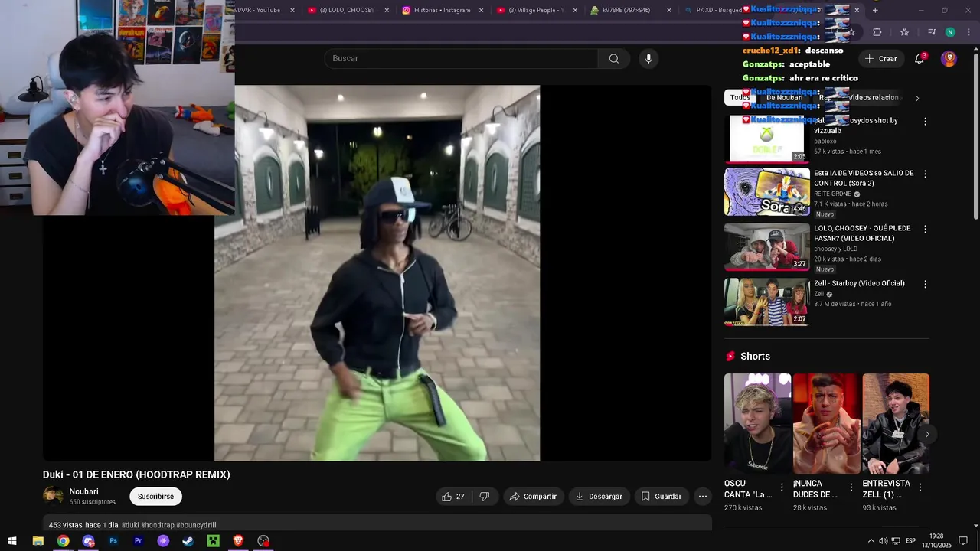The width and height of the screenshot is (980, 551).
Task: Open more actions menu beside Guardar
Action: coord(702,497)
